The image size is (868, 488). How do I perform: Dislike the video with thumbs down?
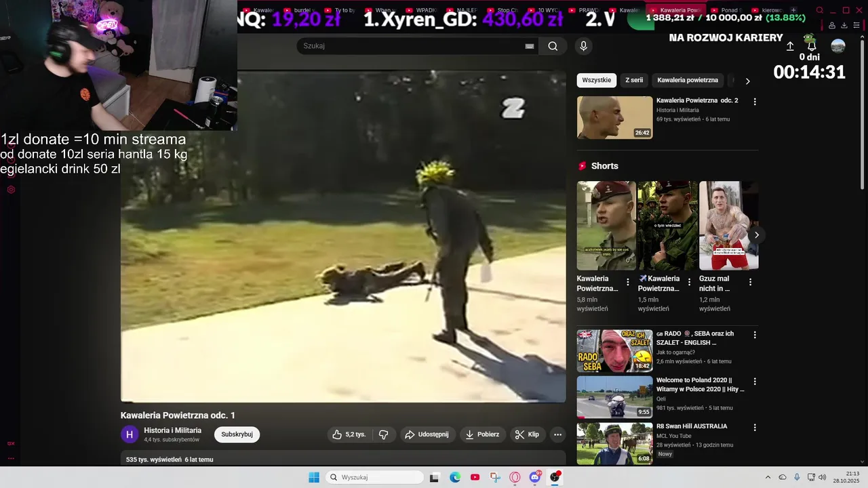coord(384,434)
